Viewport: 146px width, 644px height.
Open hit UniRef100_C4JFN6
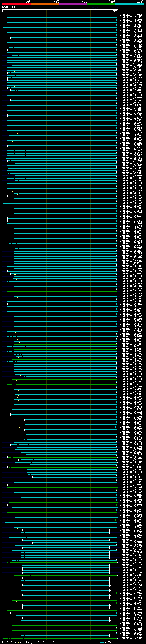(131, 467)
